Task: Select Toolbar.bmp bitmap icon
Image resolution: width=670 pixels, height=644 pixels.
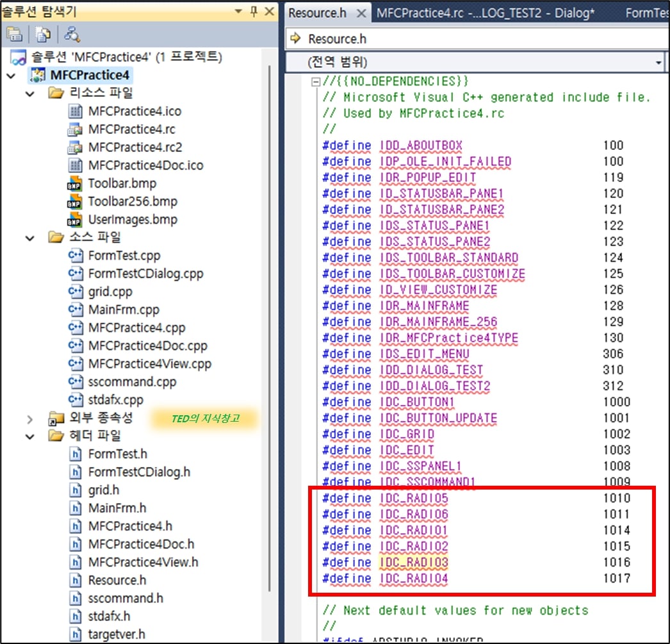Action: pos(74,183)
